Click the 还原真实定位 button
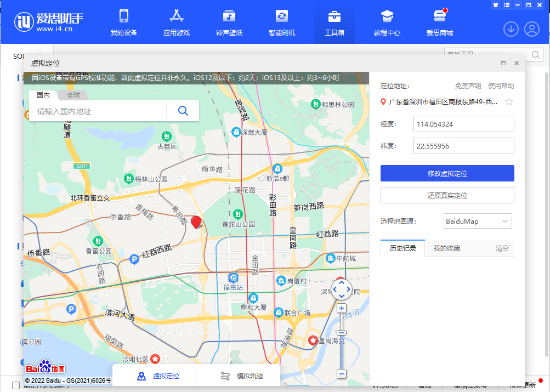This screenshot has height=392, width=550. click(x=447, y=195)
